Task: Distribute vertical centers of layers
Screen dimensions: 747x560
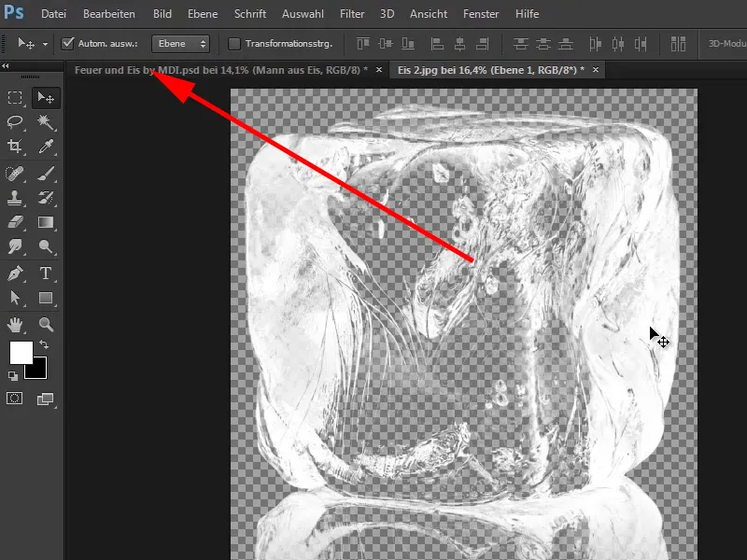Action: click(x=543, y=44)
